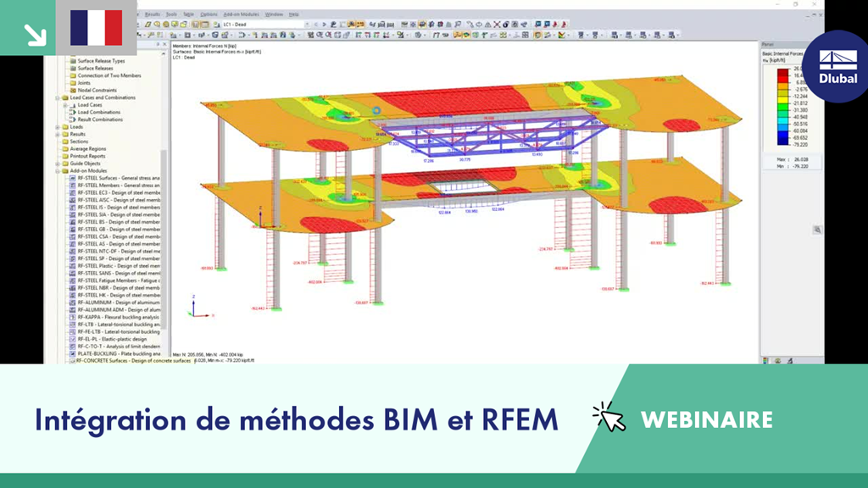Select Surface Release Types in navigator
The width and height of the screenshot is (868, 488).
point(101,61)
